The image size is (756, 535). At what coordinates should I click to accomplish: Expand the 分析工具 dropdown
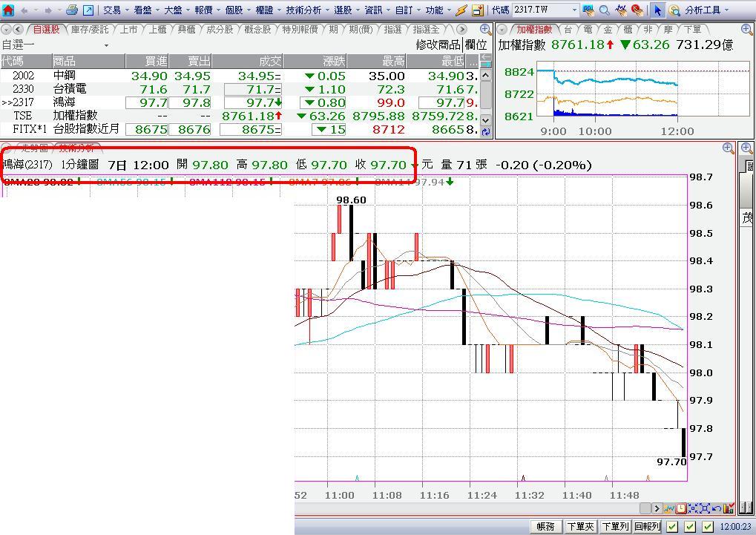[x=726, y=10]
